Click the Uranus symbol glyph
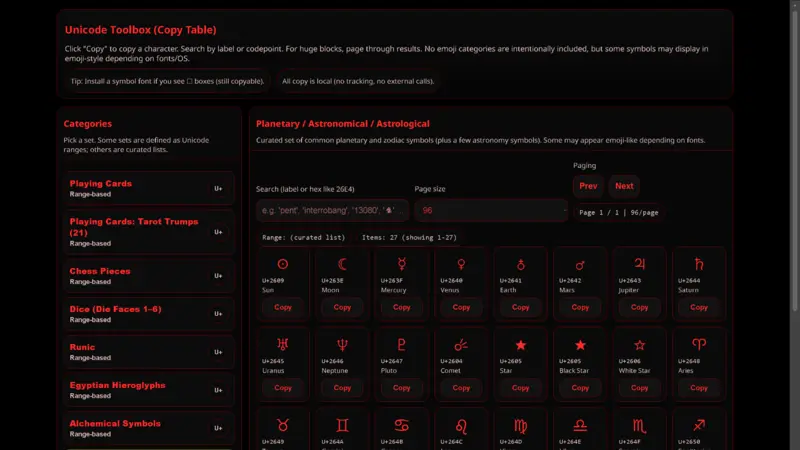800x450 pixels. click(283, 344)
